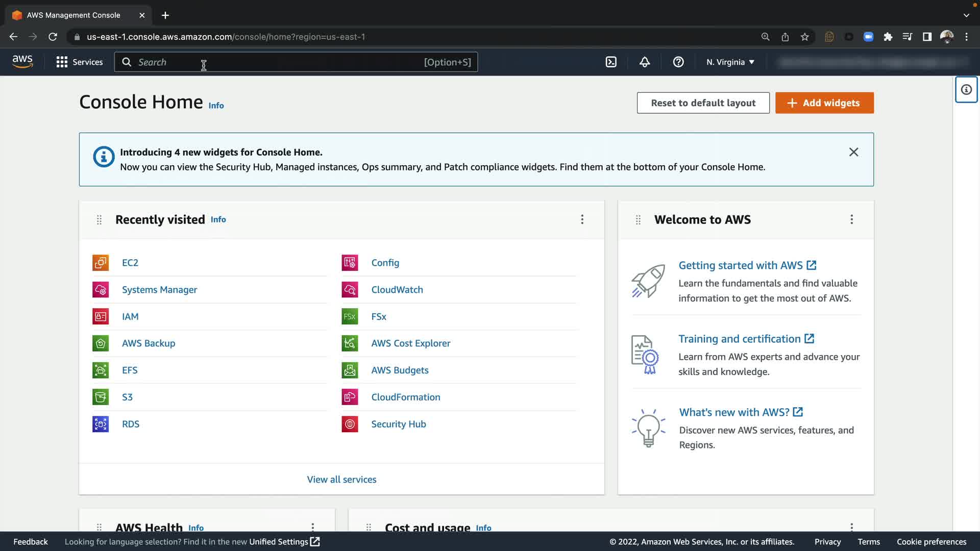Open the AWS CloudShell icon
Screen dimensions: 980x551
[x=611, y=62]
